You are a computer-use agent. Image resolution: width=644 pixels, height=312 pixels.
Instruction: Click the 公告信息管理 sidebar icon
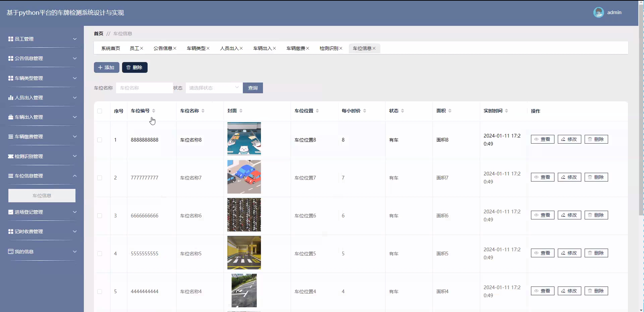pos(11,58)
